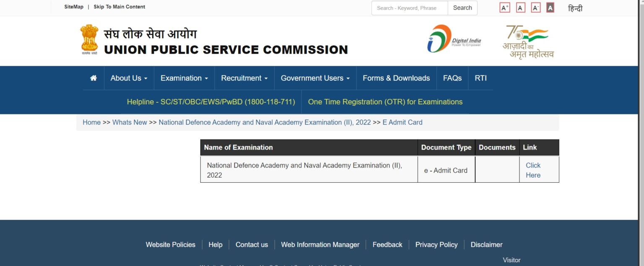Open the Feedback page from the footer

[x=387, y=244]
